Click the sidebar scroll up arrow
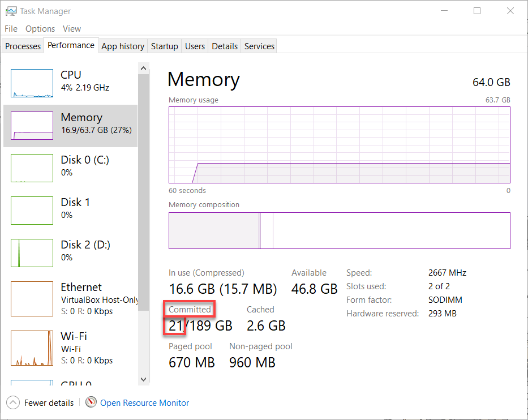Viewport: 528px width, 420px height. tap(143, 68)
